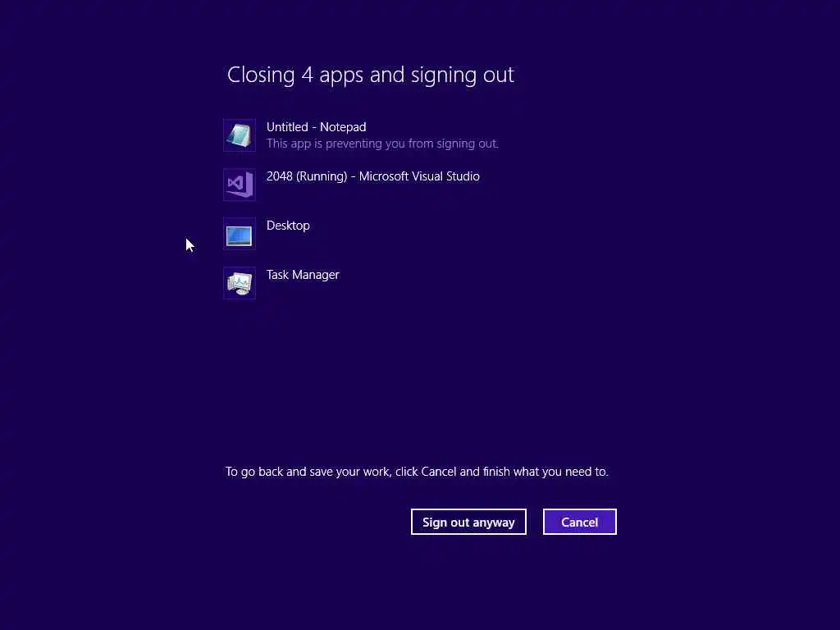Screen dimensions: 840x630
Task: Click the Sign out anyway button
Action: (x=468, y=522)
